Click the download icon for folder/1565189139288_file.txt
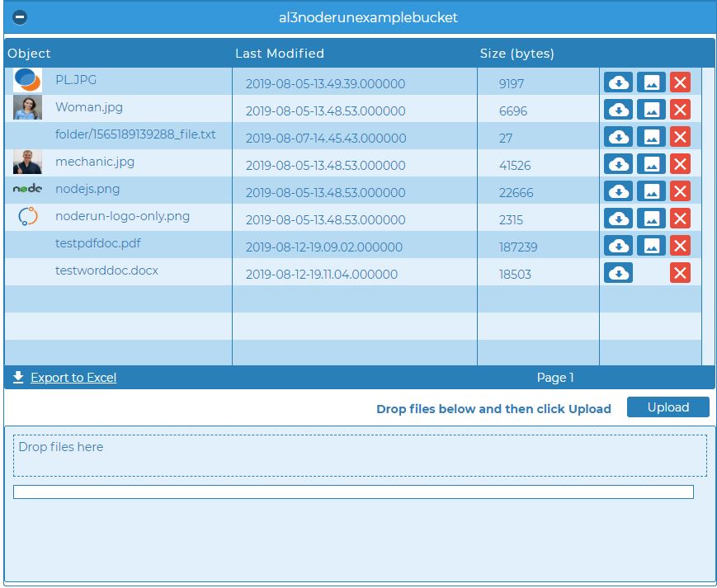The width and height of the screenshot is (717, 588). click(618, 135)
